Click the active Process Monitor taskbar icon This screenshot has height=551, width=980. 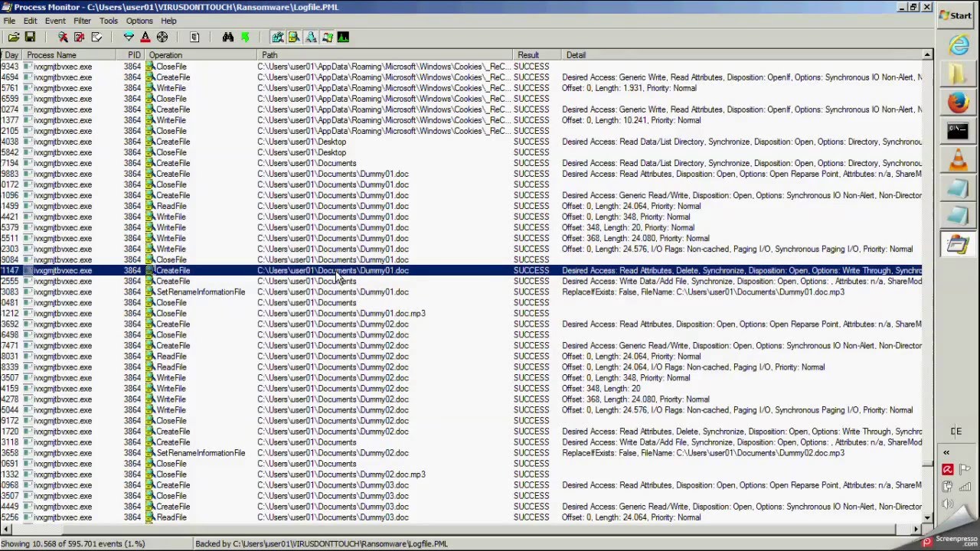coord(958,245)
